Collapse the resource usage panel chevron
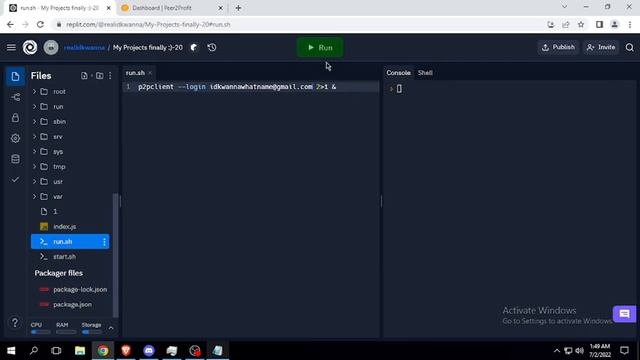Screen dimensions: 640x360 click(x=111, y=328)
